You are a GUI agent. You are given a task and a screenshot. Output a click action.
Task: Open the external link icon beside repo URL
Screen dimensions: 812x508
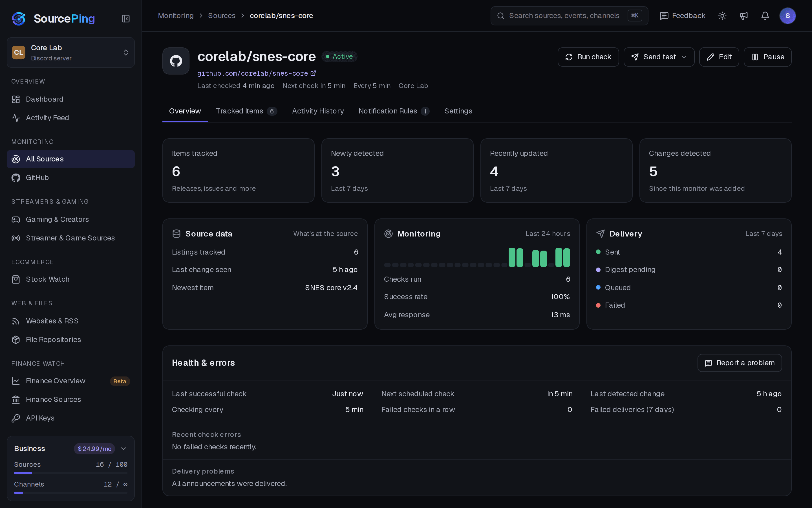[313, 73]
